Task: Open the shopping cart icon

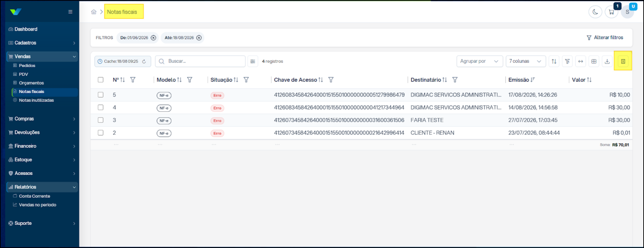Action: pos(611,12)
